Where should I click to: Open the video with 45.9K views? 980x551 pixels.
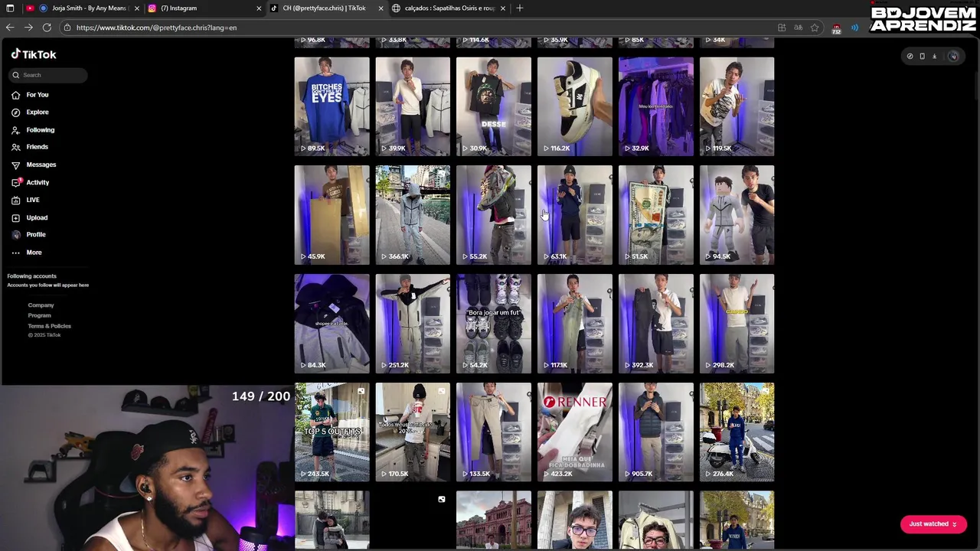click(x=332, y=215)
